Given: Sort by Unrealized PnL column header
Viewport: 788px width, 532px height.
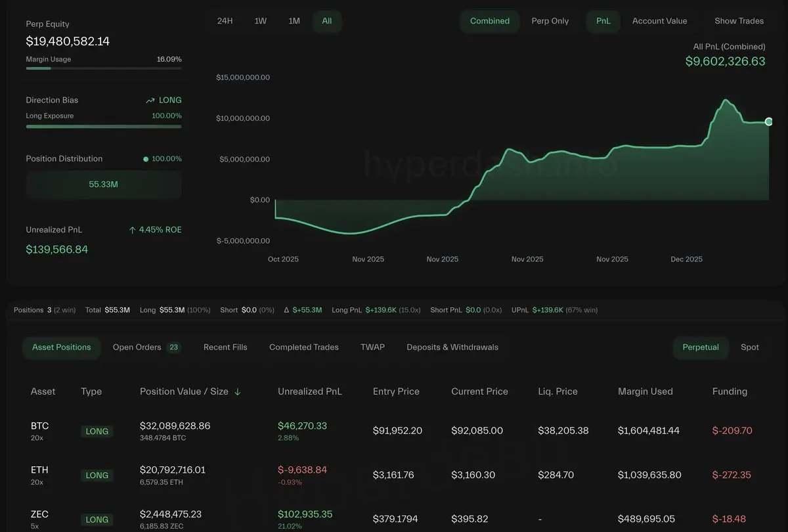Looking at the screenshot, I should point(310,391).
